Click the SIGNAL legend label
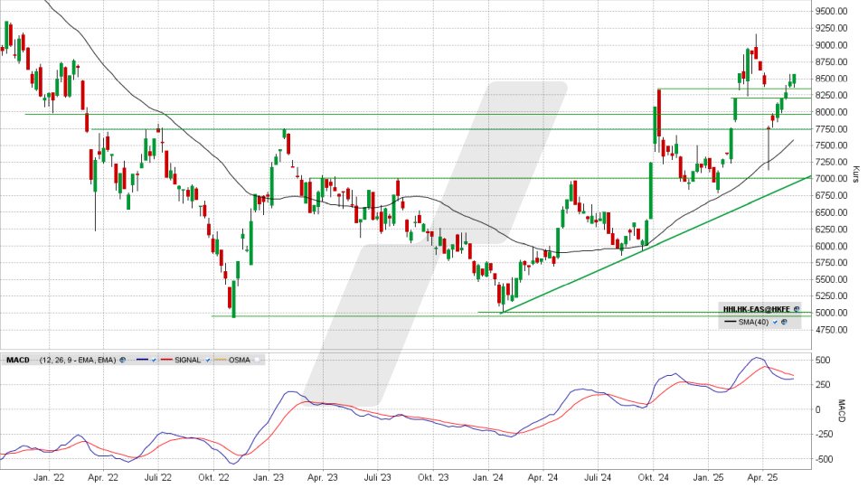The image size is (868, 488). tap(188, 361)
